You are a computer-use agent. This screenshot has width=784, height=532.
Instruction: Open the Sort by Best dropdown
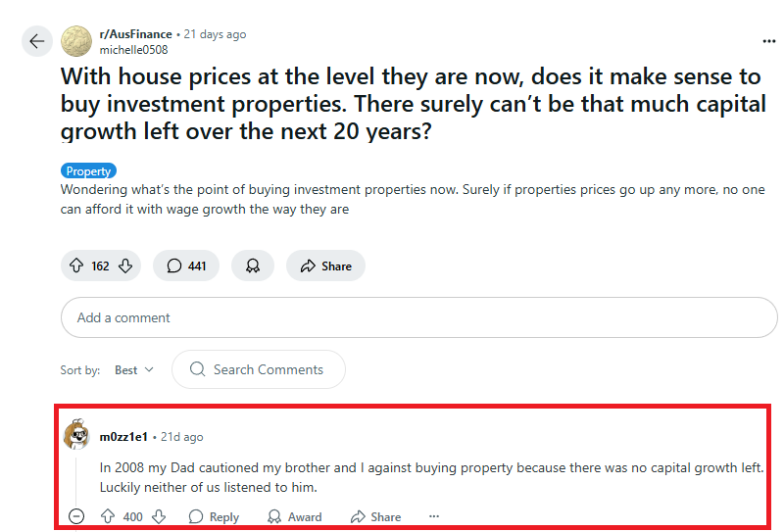[133, 369]
